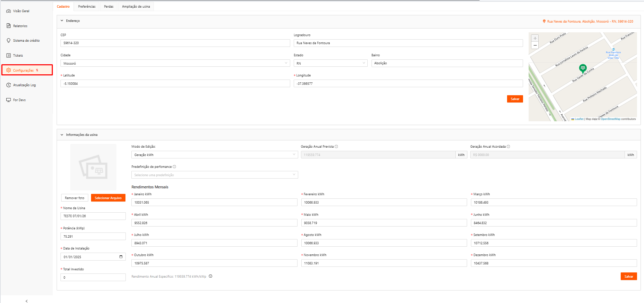Open Visão Geral dashboard icon
The image size is (644, 303).
(x=9, y=11)
